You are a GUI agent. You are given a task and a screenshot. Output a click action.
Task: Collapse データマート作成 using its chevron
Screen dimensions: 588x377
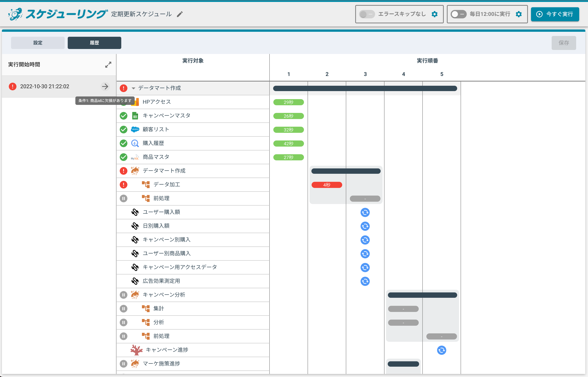pos(133,88)
